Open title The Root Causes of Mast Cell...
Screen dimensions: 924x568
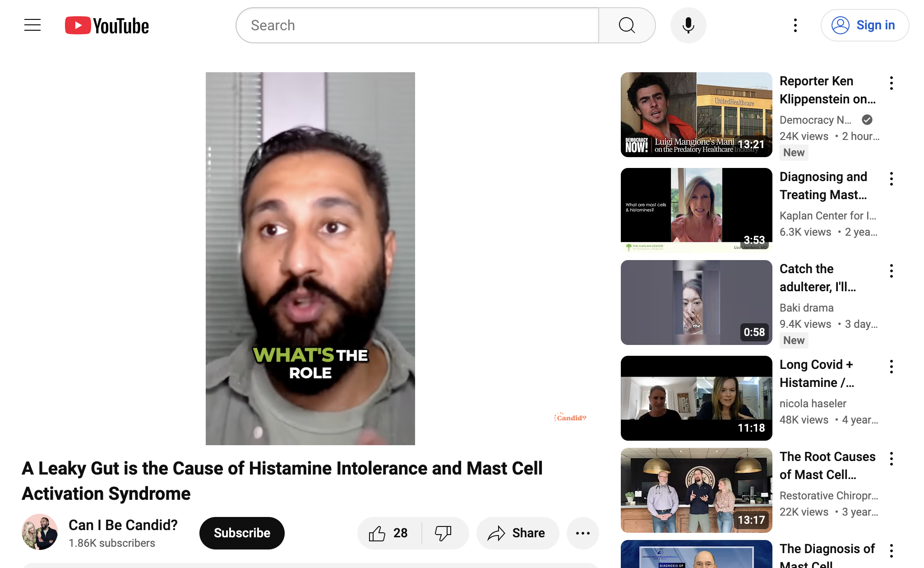click(827, 466)
